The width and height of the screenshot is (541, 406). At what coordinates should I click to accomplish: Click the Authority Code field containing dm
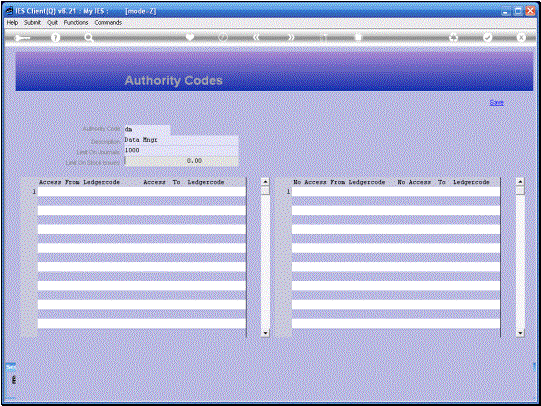coord(147,129)
